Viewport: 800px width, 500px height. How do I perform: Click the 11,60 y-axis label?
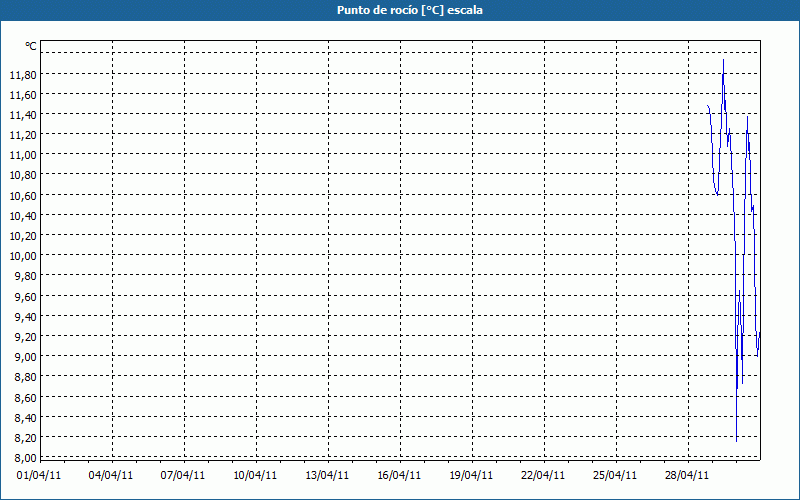[23, 95]
